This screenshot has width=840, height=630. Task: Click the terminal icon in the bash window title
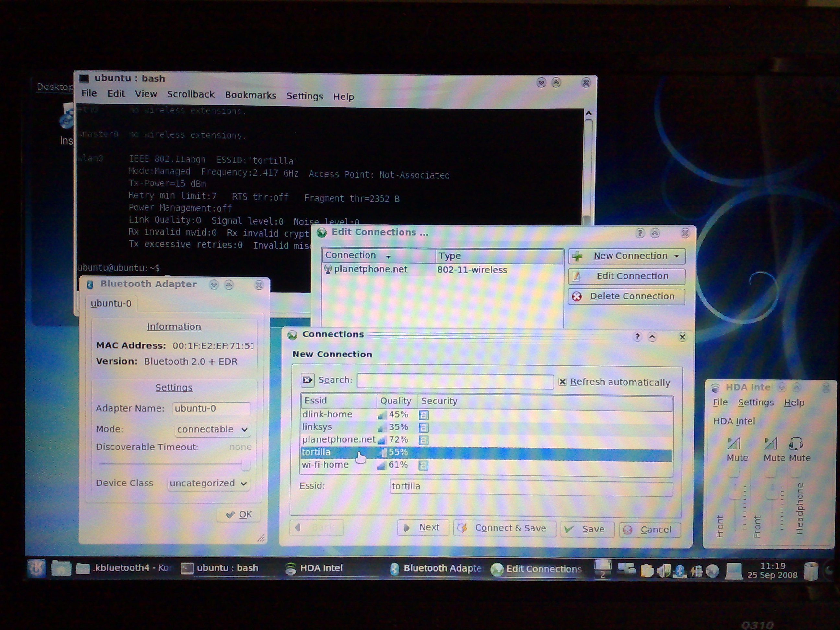pos(84,79)
